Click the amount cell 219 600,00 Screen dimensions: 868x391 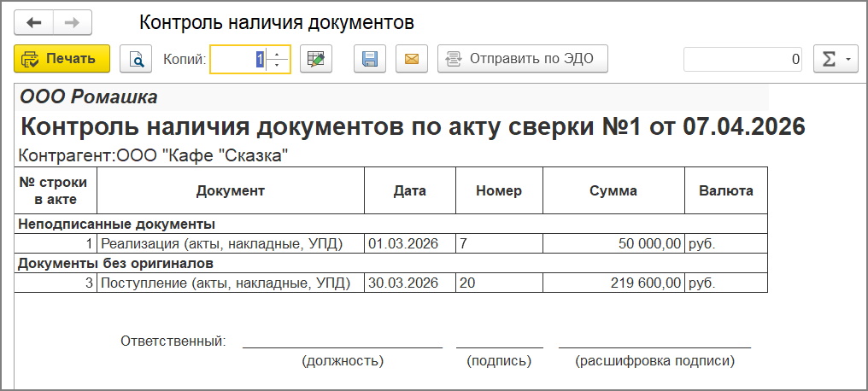pyautogui.click(x=613, y=283)
